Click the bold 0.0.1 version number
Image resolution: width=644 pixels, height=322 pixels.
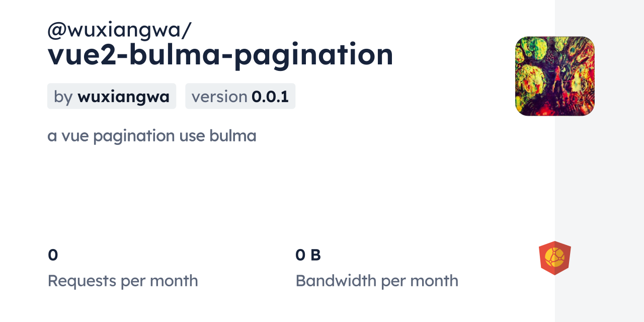click(270, 97)
